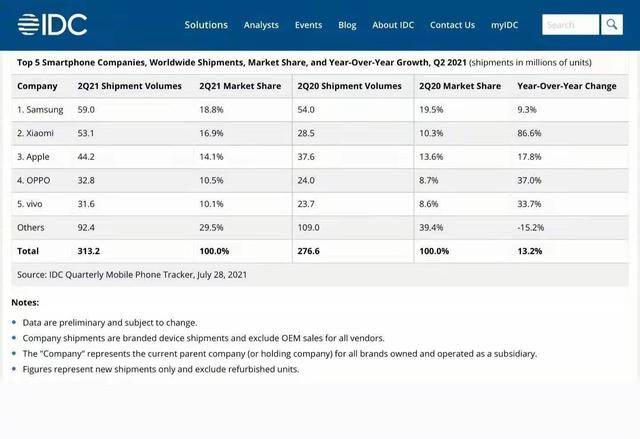Click 2Q20 Shipment Volumes column header
This screenshot has width=640, height=439.
tap(349, 86)
